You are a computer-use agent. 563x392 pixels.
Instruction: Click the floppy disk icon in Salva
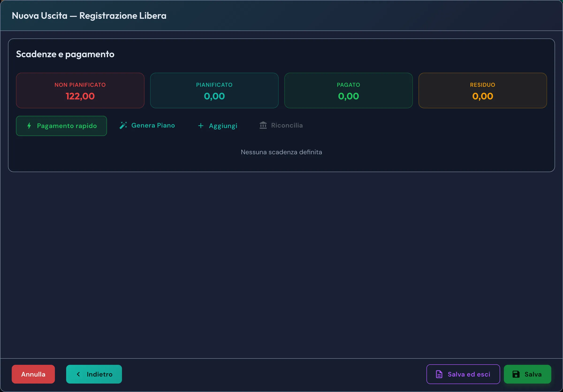pos(516,374)
